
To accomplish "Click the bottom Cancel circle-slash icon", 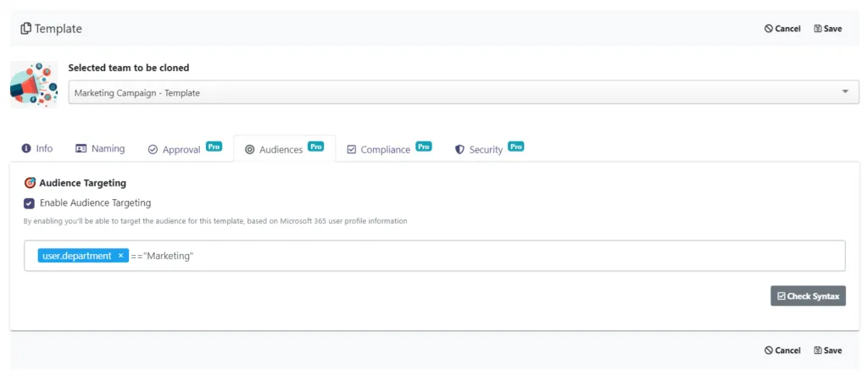I will pos(768,350).
